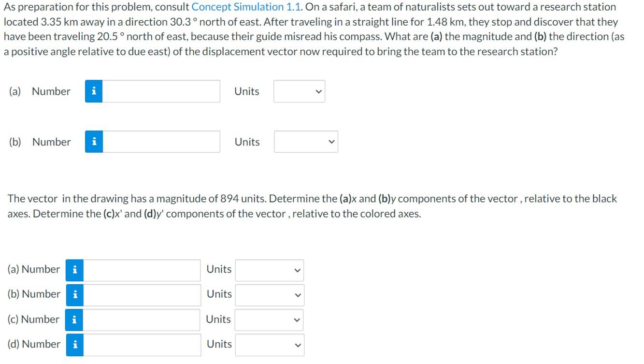Click info icon for vector x component (a)
Viewport: 644px width, 364px height.
point(75,270)
